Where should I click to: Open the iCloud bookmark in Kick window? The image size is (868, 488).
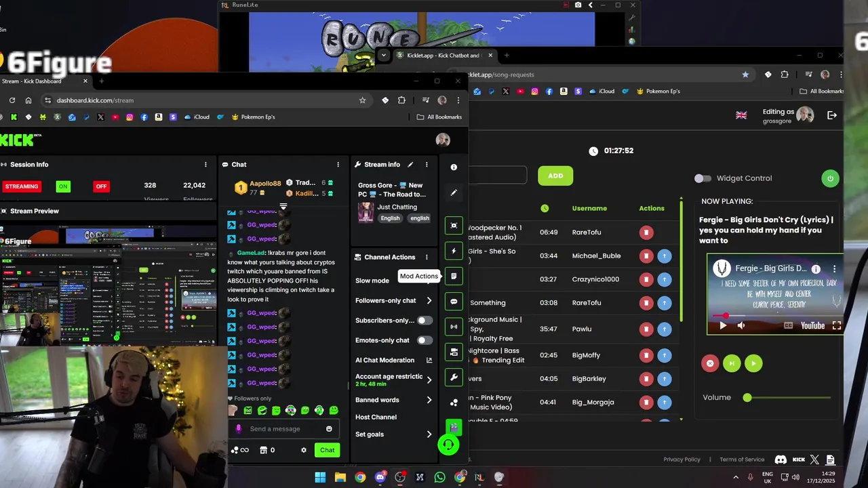[197, 117]
